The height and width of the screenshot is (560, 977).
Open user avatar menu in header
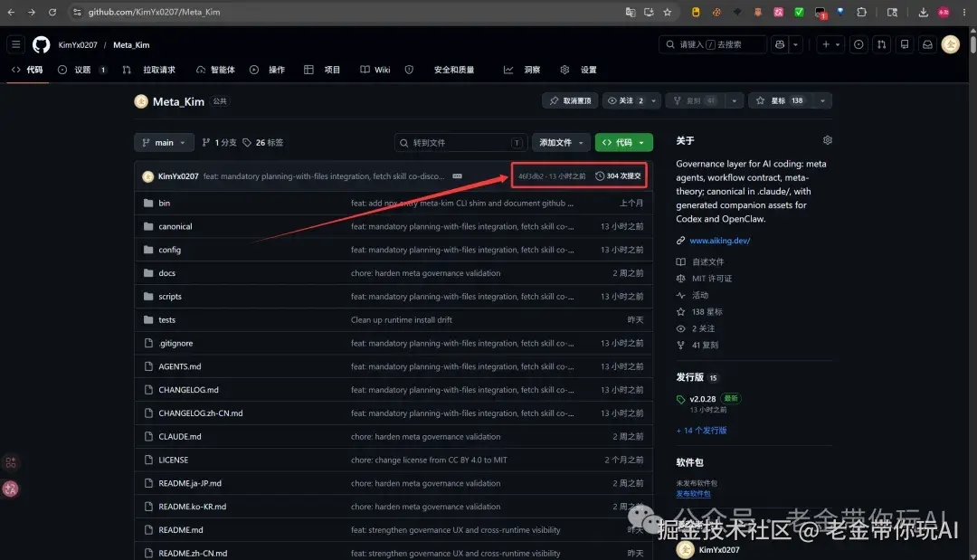950,44
